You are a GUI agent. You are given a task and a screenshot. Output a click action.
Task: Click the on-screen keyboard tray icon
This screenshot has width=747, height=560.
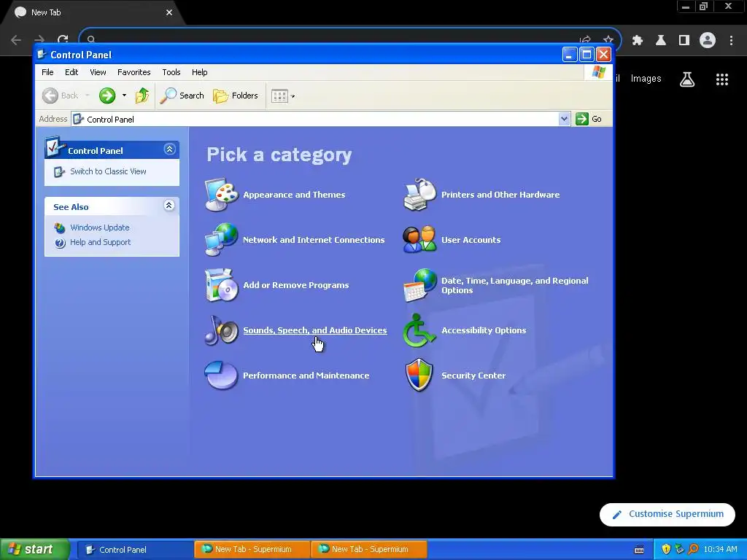click(639, 550)
